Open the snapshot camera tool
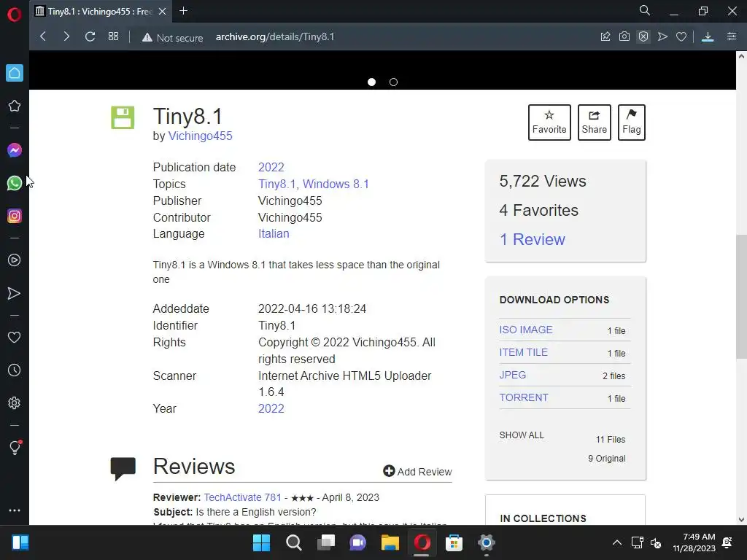 click(624, 36)
